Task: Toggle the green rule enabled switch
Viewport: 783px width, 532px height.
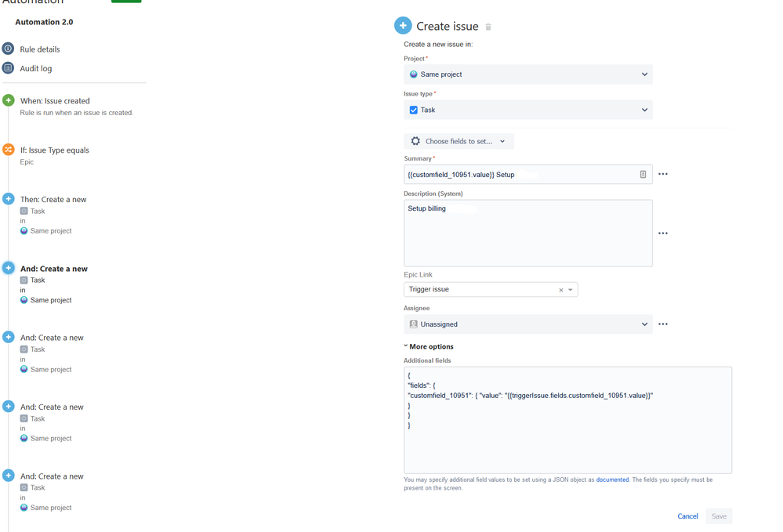Action: pos(125,1)
